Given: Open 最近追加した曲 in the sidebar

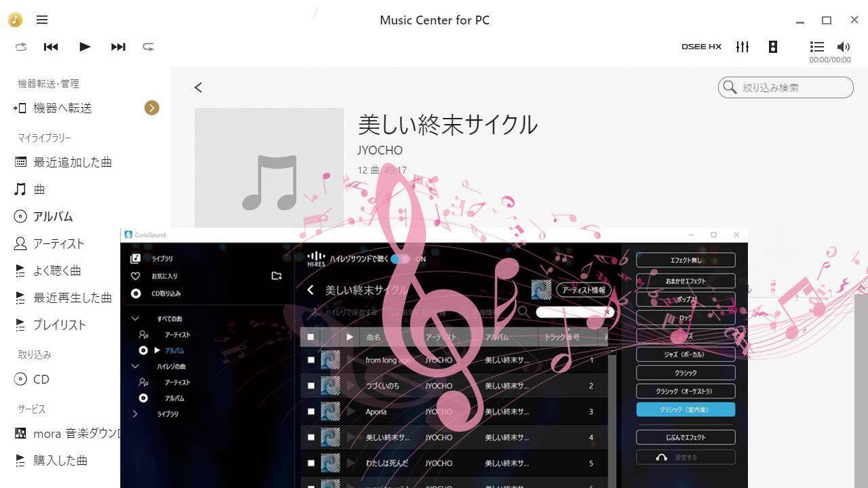Looking at the screenshot, I should pos(73,162).
